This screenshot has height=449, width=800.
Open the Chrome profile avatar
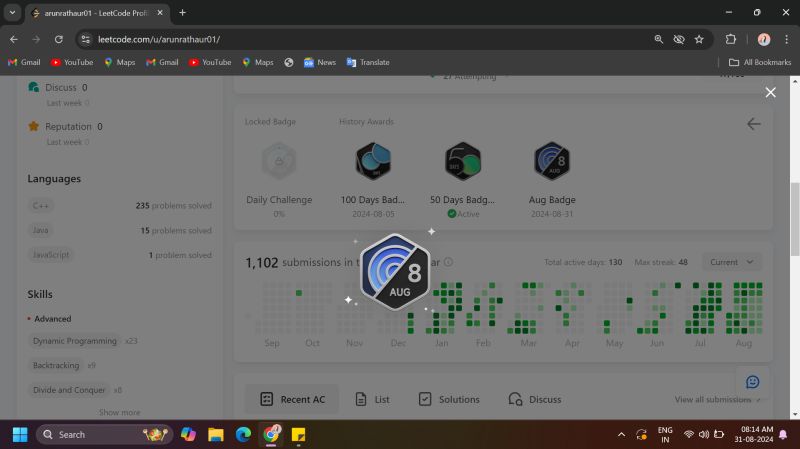764,39
